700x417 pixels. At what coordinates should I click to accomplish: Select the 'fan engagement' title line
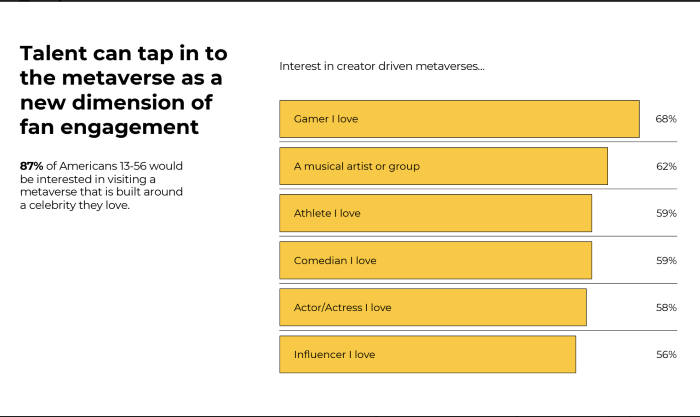point(109,127)
